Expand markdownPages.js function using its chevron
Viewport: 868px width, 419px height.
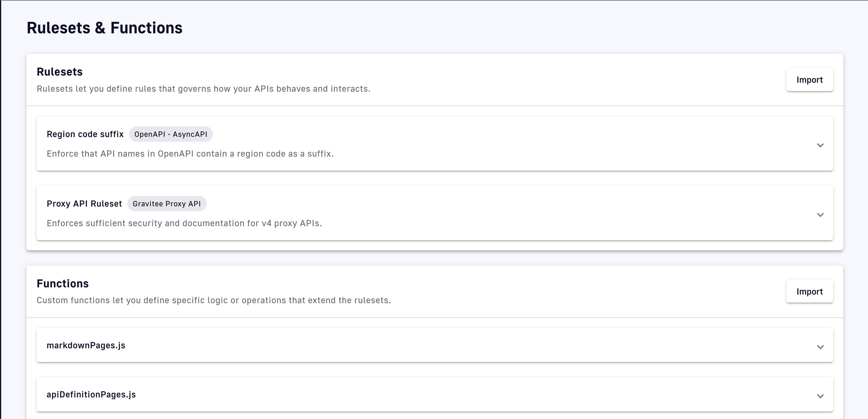[820, 347]
